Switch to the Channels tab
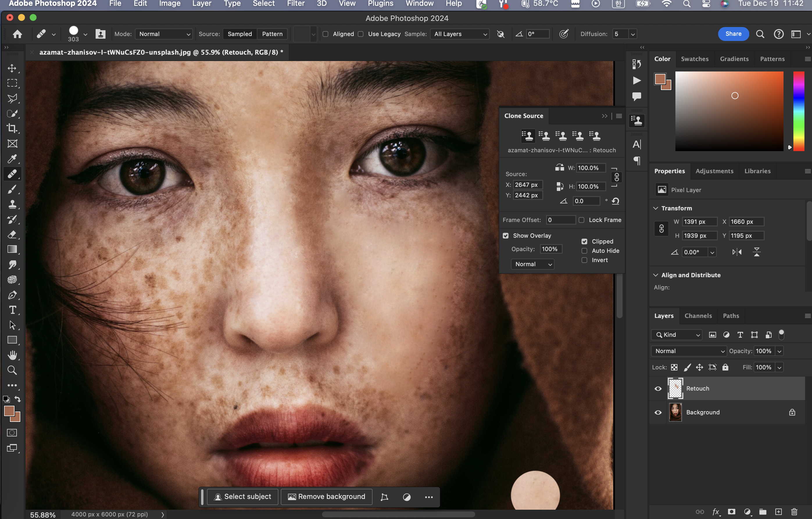812x519 pixels. (698, 316)
